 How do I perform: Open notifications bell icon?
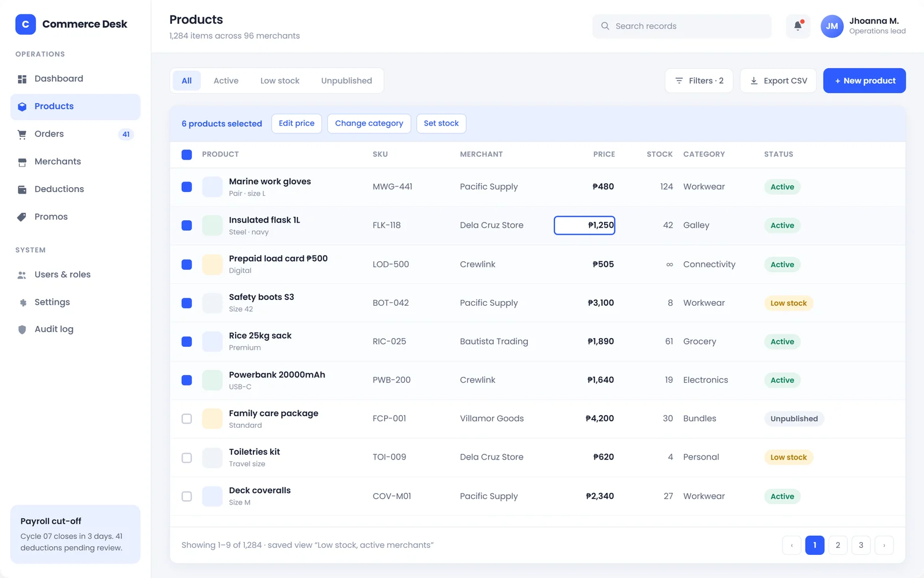798,26
